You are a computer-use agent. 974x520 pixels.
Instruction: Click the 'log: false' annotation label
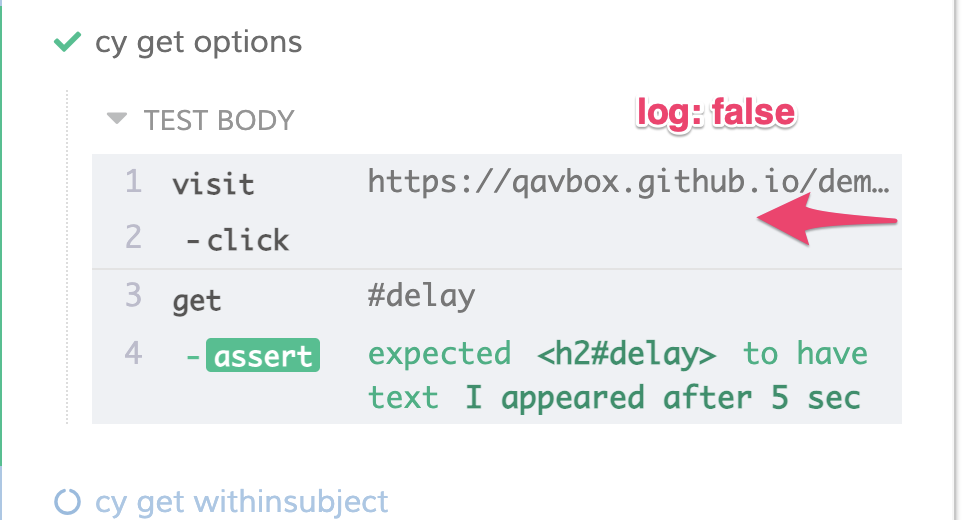pyautogui.click(x=716, y=113)
